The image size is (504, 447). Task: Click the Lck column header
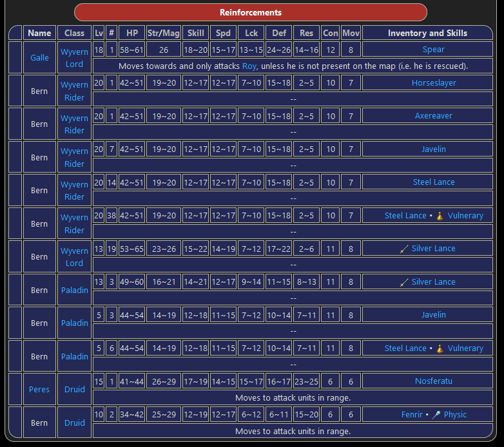(x=251, y=33)
